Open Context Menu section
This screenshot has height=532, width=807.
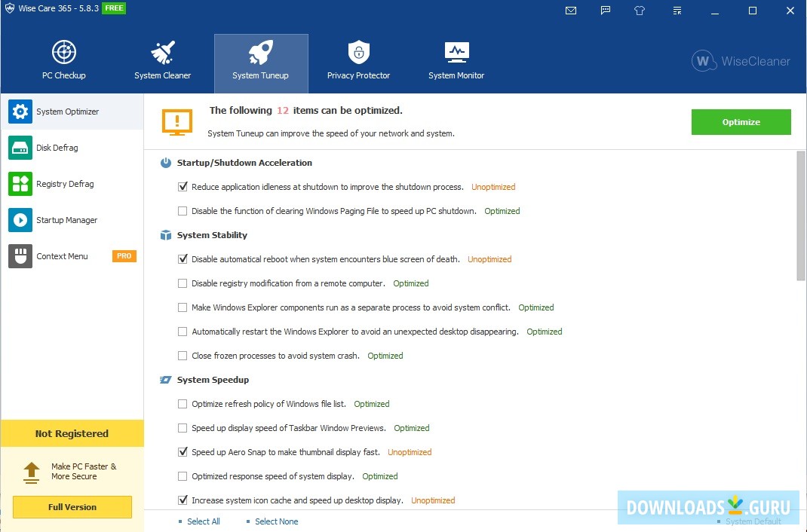(72, 256)
